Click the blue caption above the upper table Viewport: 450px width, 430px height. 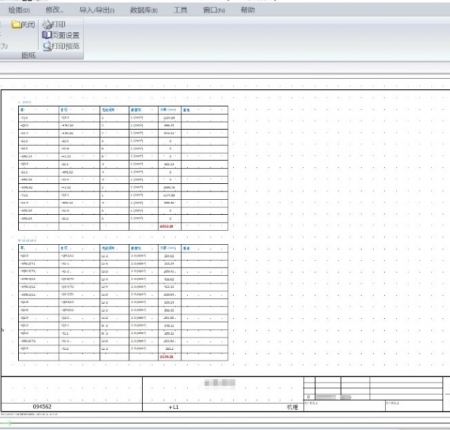25,102
